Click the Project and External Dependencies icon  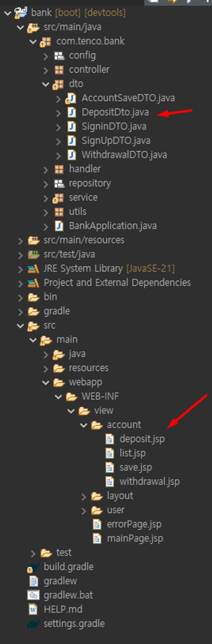coord(33,283)
